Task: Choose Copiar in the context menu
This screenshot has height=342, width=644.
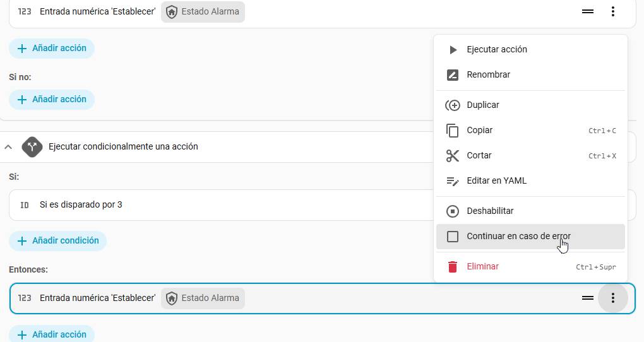Action: [479, 131]
